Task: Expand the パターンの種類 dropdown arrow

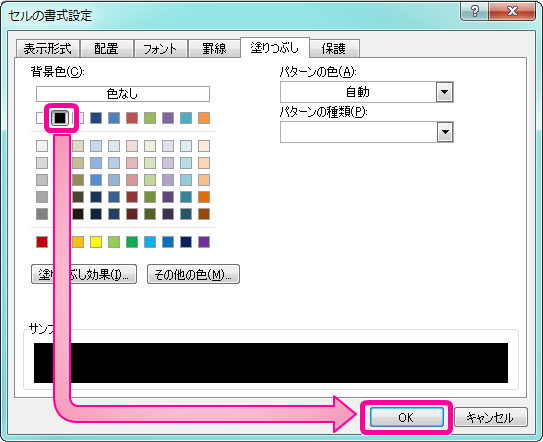Action: (x=445, y=132)
